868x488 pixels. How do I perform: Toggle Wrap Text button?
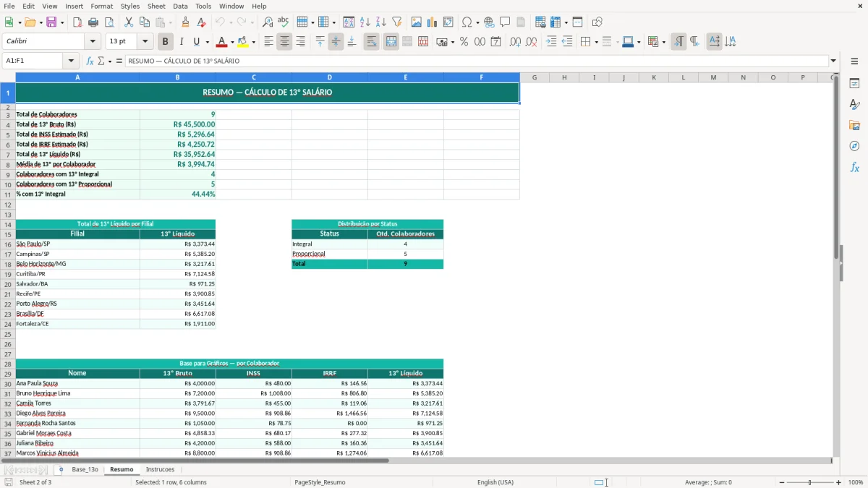click(371, 42)
